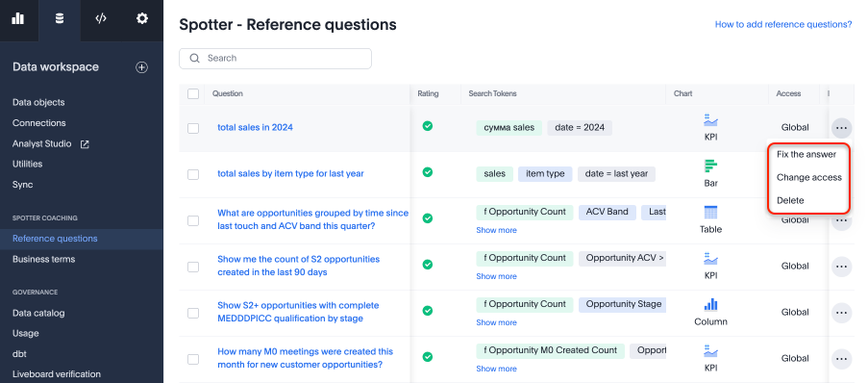Click the Question column header
Image resolution: width=868 pixels, height=383 pixels.
coord(228,93)
